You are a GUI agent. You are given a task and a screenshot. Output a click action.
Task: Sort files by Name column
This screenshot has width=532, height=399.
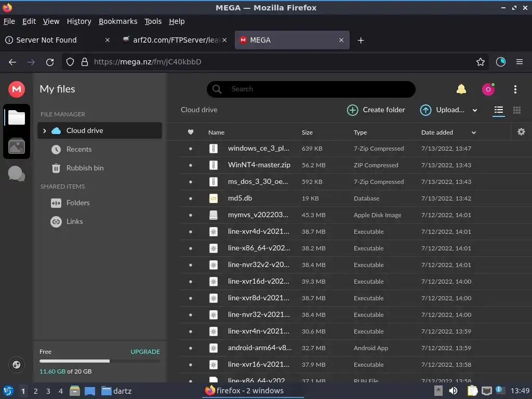216,132
